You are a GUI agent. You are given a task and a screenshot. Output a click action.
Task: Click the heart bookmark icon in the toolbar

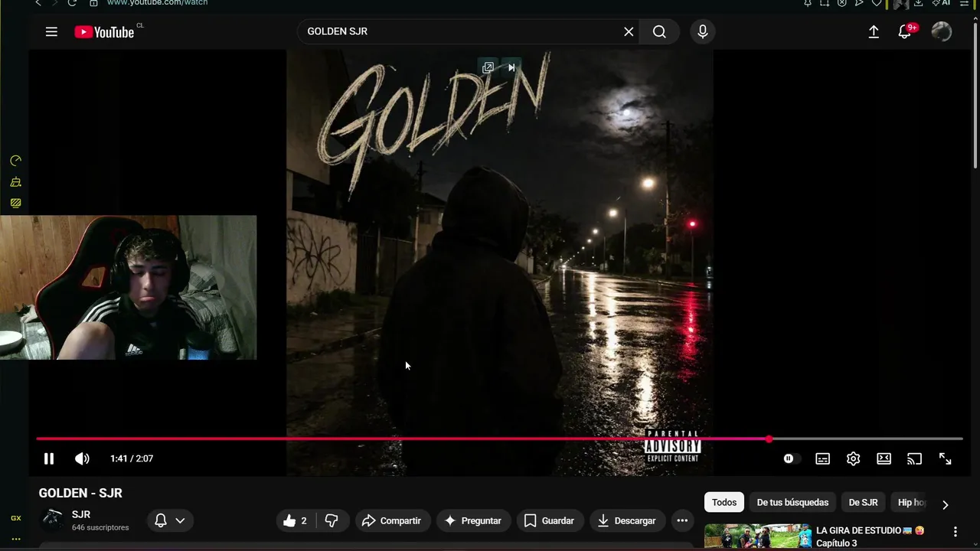pos(877,3)
